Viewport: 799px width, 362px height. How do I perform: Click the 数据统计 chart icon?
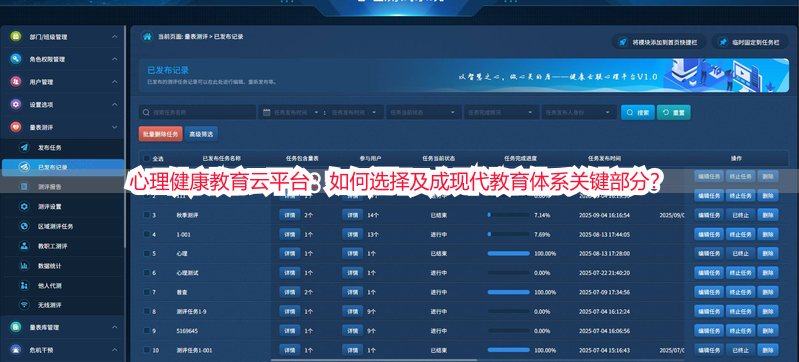point(24,266)
